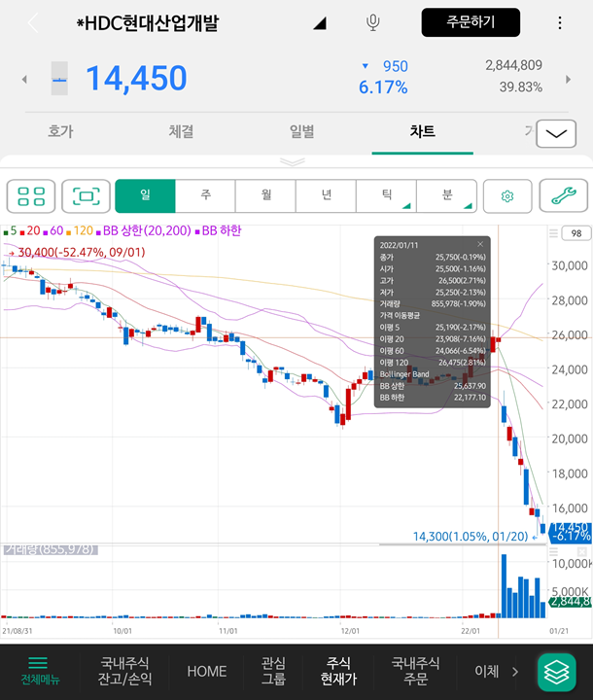Viewport: 593px width, 700px height.
Task: Click the 14,450 large current price
Action: [x=136, y=79]
